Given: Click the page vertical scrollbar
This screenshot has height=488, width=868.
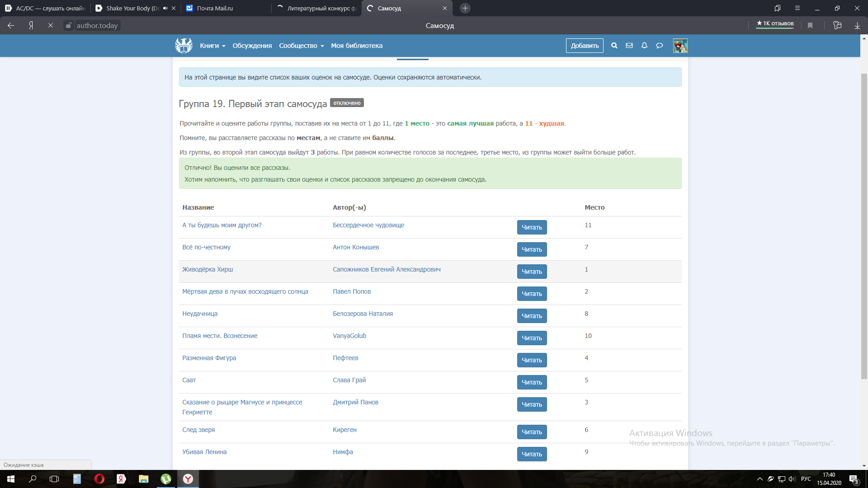Looking at the screenshot, I should 863,226.
